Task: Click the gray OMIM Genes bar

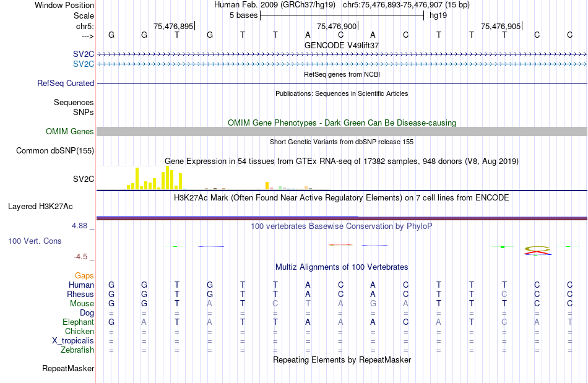Action: [x=342, y=132]
